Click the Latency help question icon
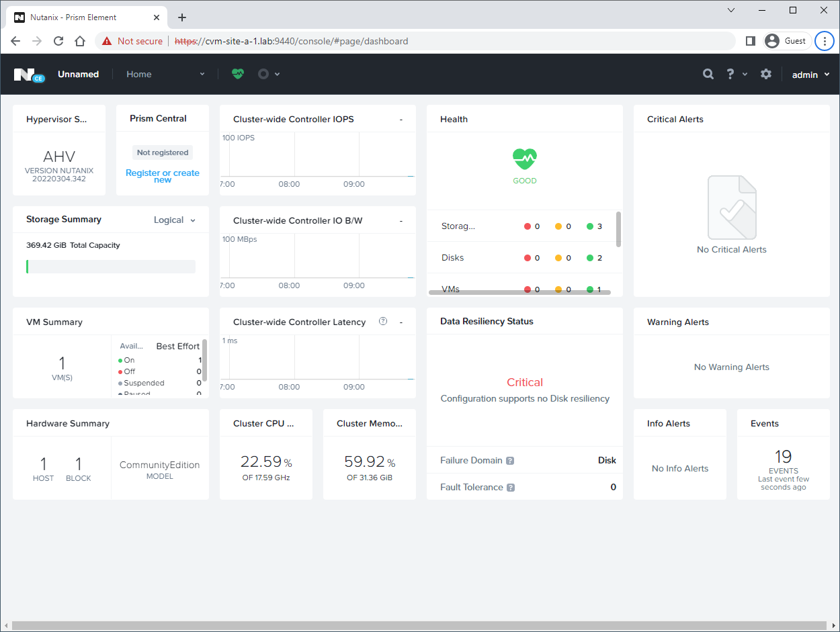The height and width of the screenshot is (632, 840). (x=383, y=322)
